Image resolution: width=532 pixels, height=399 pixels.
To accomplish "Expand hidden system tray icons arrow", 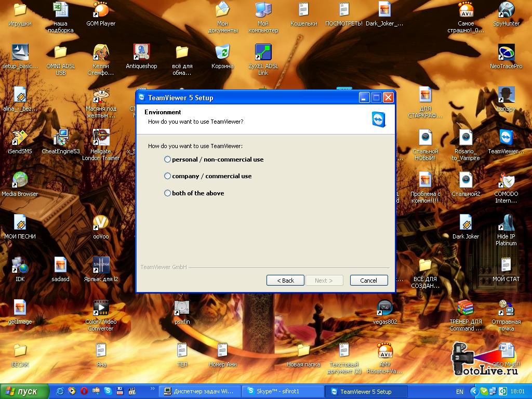I will coord(474,391).
